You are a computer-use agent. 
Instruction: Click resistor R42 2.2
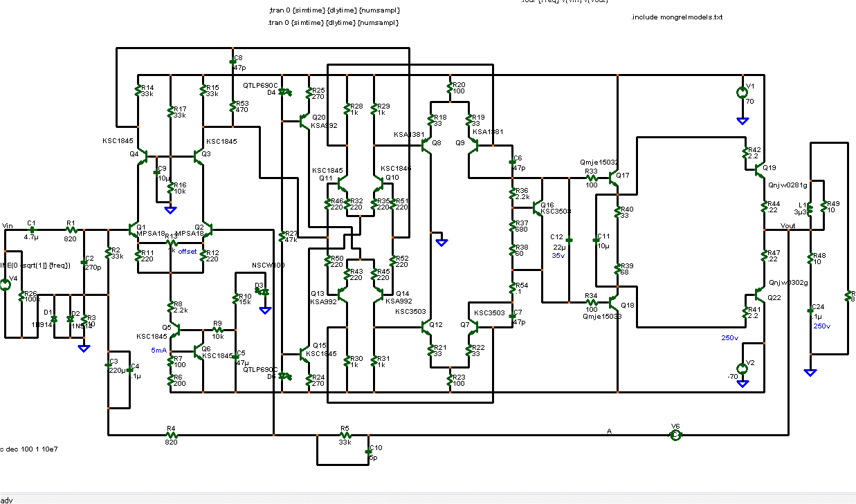click(745, 151)
